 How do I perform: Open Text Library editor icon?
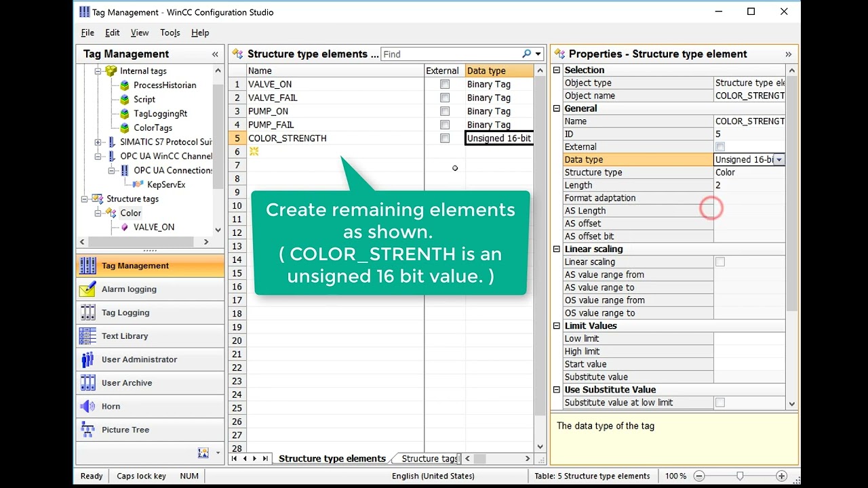[87, 336]
